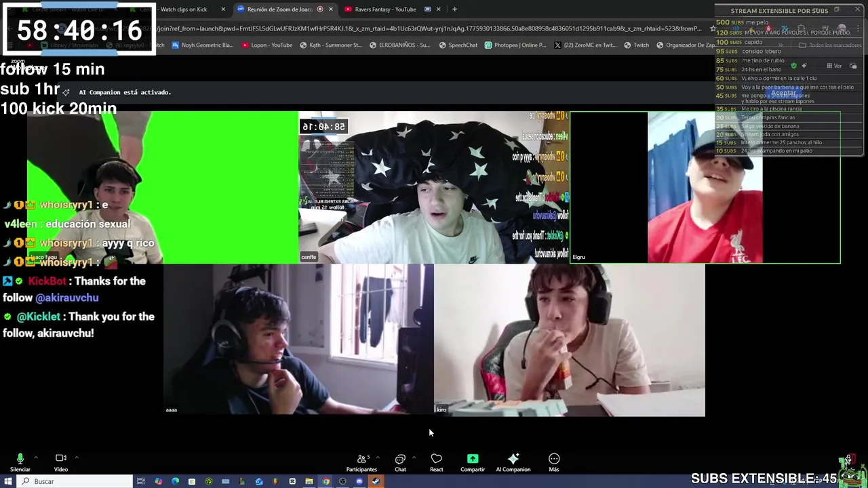868x488 pixels.
Task: Open Kqth - Summoner St... bookmark
Action: tap(330, 45)
